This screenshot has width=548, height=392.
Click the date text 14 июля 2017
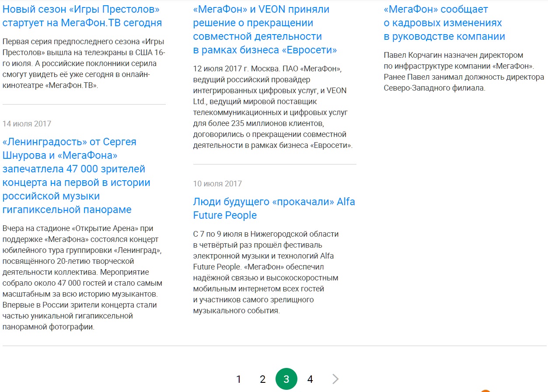coord(27,124)
